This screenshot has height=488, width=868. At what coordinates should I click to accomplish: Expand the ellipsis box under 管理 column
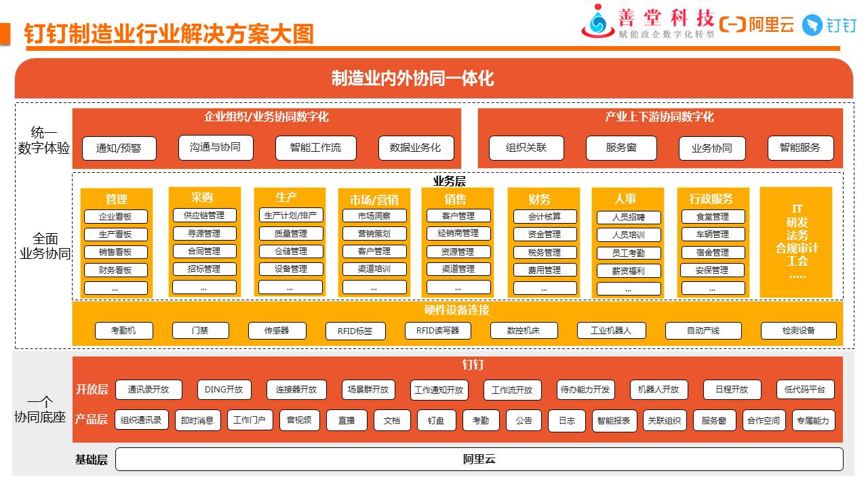[116, 288]
